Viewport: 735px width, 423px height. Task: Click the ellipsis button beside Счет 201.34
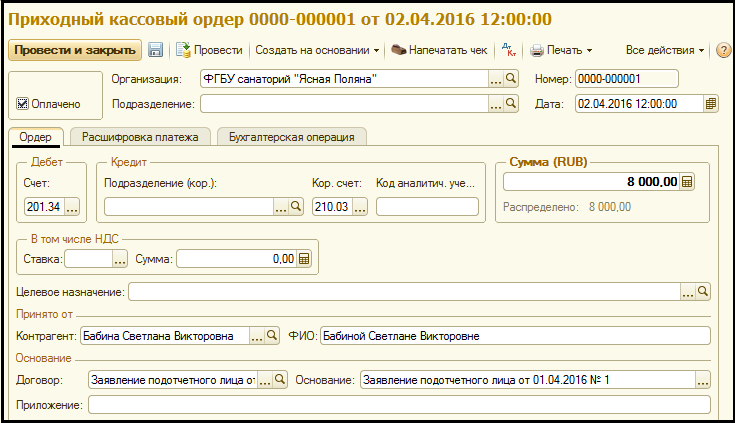coord(72,207)
